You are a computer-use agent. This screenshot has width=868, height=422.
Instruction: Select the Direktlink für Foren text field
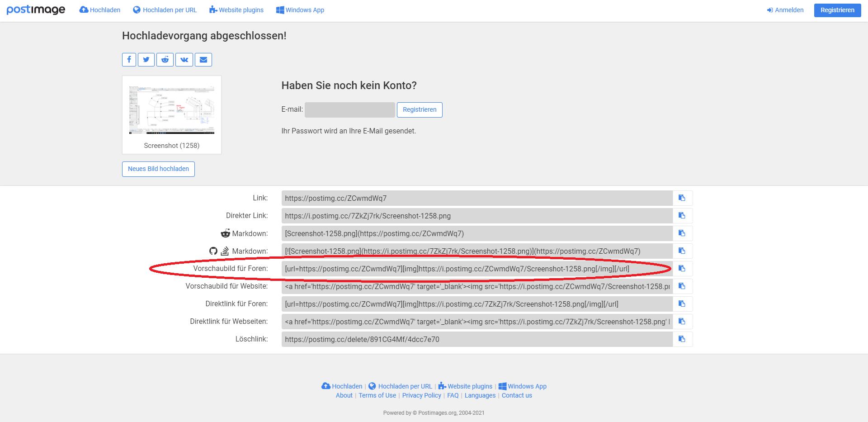tap(477, 304)
